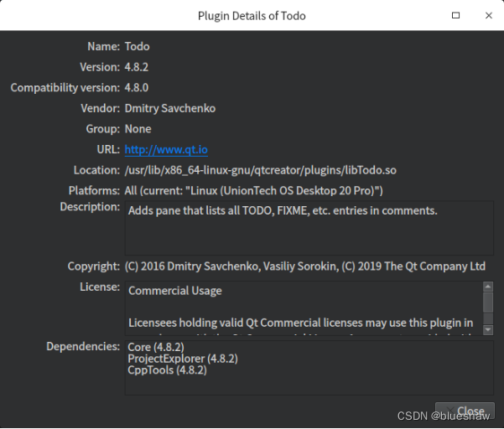The image size is (504, 429).
Task: Open the http://www.qt.io URL link
Action: click(x=166, y=150)
